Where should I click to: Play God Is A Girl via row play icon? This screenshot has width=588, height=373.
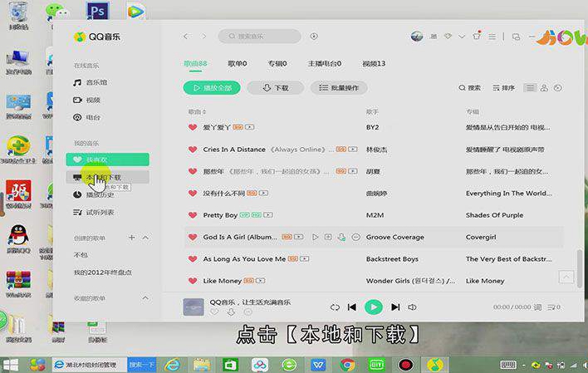click(x=315, y=237)
